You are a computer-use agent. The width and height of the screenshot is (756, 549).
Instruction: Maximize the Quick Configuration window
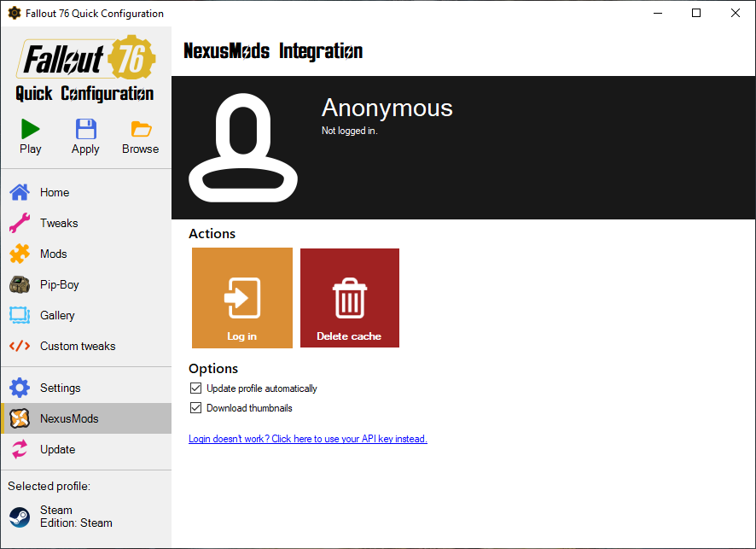pos(696,13)
